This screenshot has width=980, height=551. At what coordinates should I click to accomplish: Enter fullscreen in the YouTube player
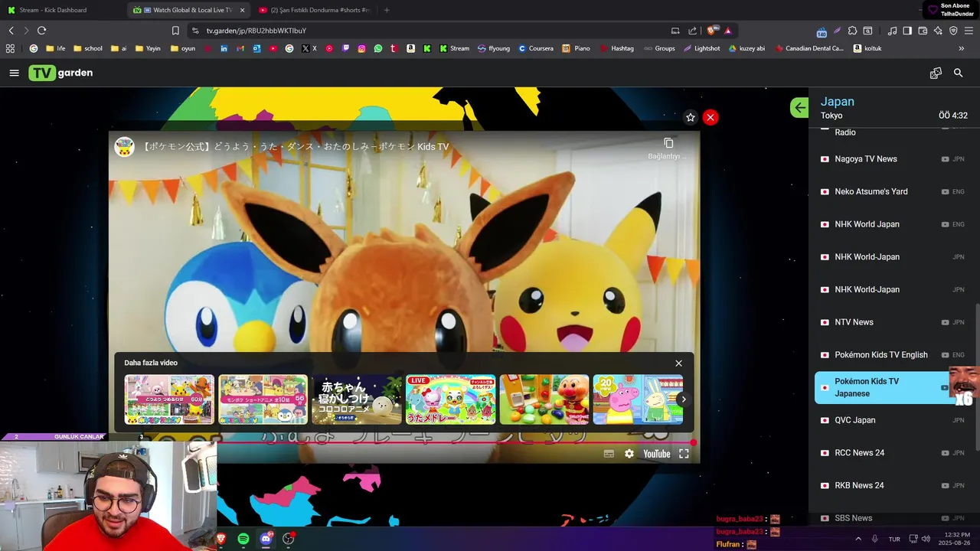point(684,454)
